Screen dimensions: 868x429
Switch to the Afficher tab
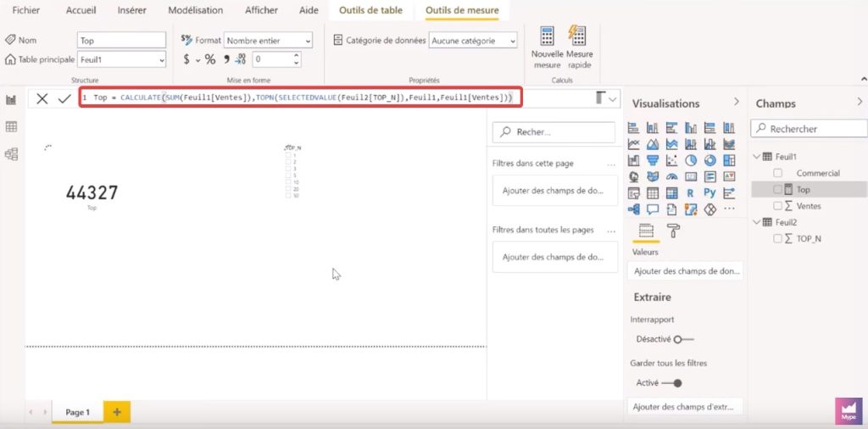(261, 10)
